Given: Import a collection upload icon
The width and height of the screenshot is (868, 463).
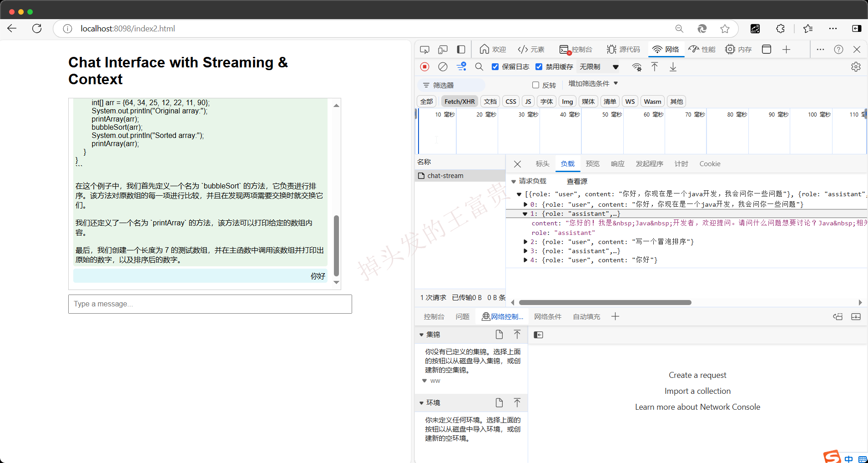Looking at the screenshot, I should 517,335.
